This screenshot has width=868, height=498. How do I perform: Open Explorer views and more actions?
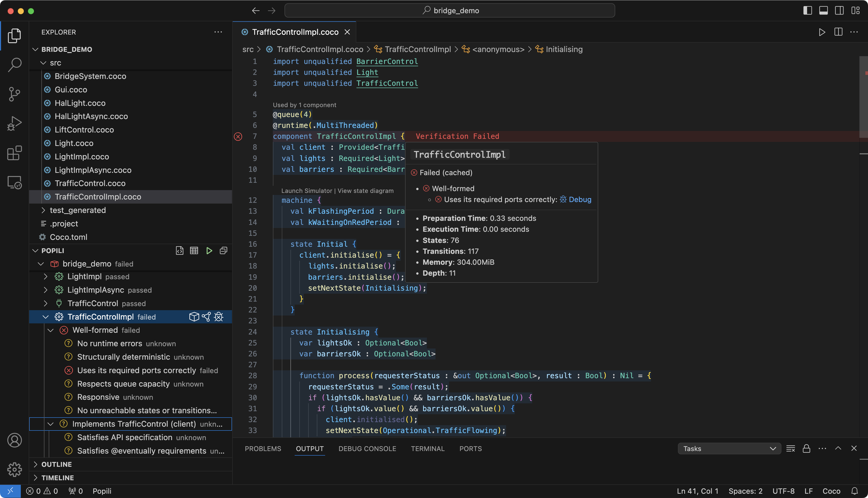218,32
